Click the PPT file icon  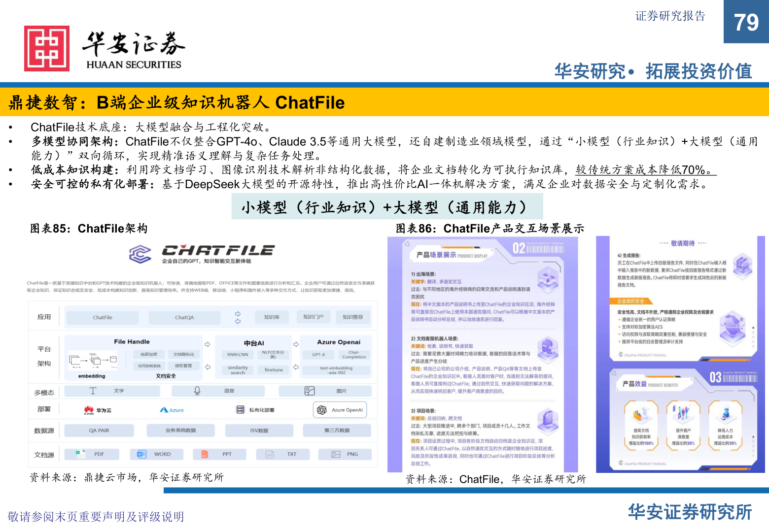(x=205, y=454)
